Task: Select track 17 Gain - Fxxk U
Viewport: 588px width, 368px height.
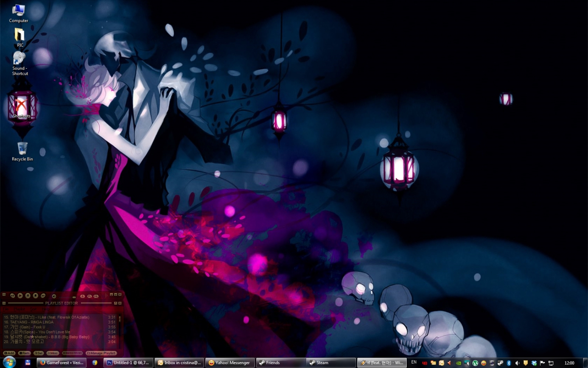Action: tap(60, 327)
